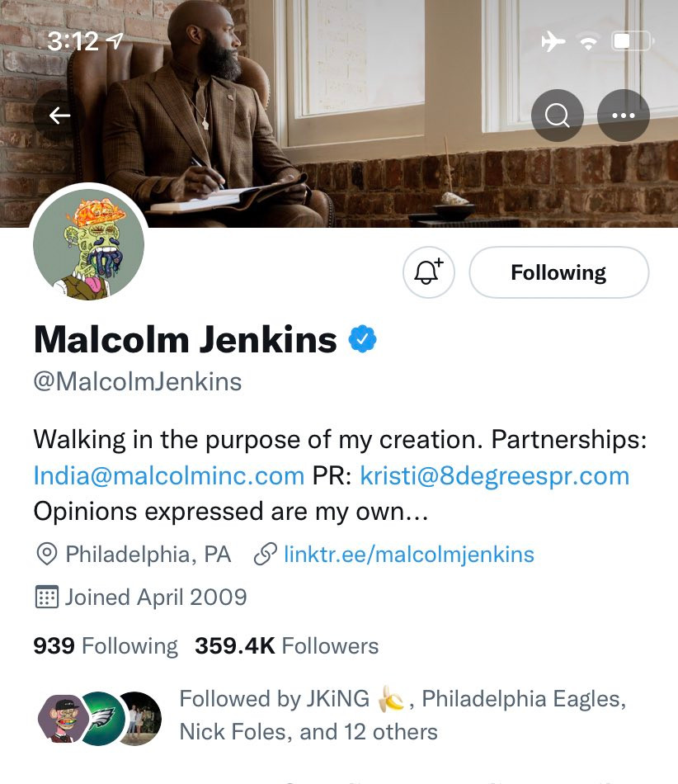
Task: View the 359.4K Followers list
Action: point(287,645)
